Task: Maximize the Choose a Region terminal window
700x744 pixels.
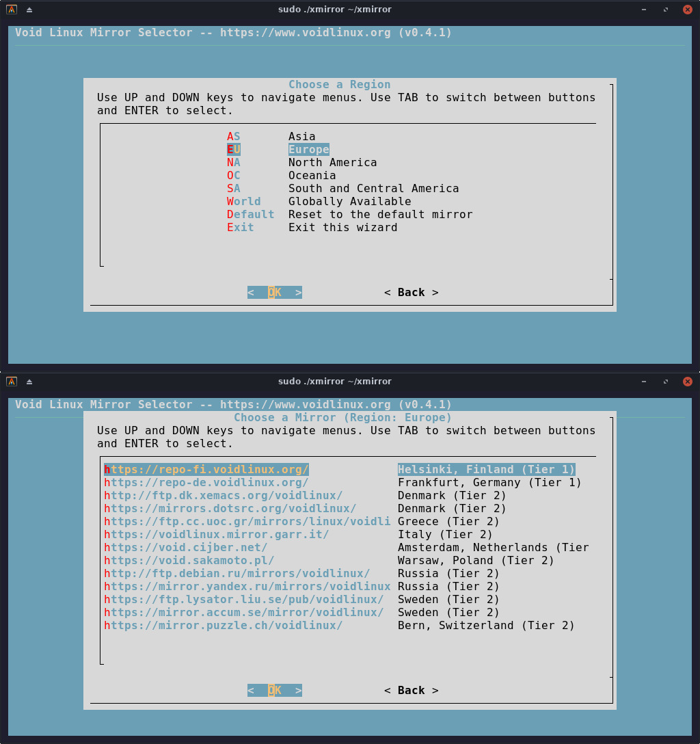Action: 666,10
